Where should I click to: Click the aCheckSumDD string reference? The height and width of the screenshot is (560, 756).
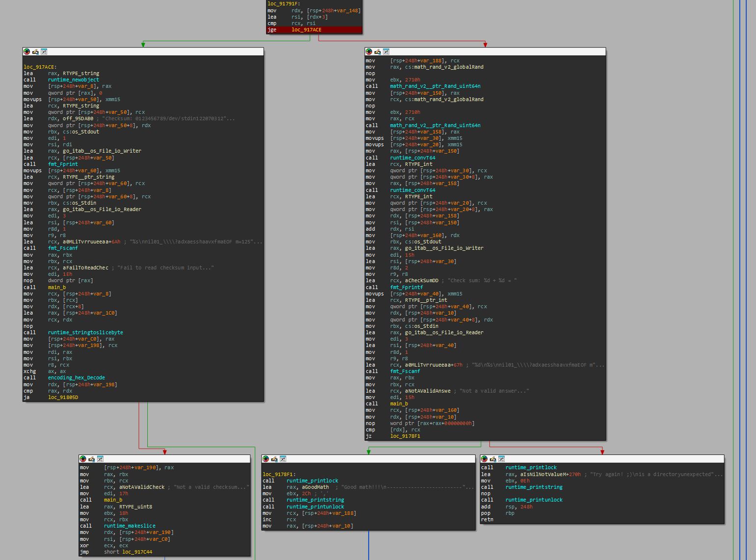click(x=422, y=280)
